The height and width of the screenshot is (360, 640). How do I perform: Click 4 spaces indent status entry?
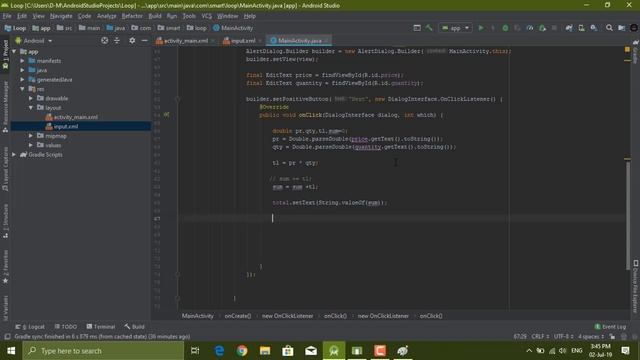pos(591,337)
